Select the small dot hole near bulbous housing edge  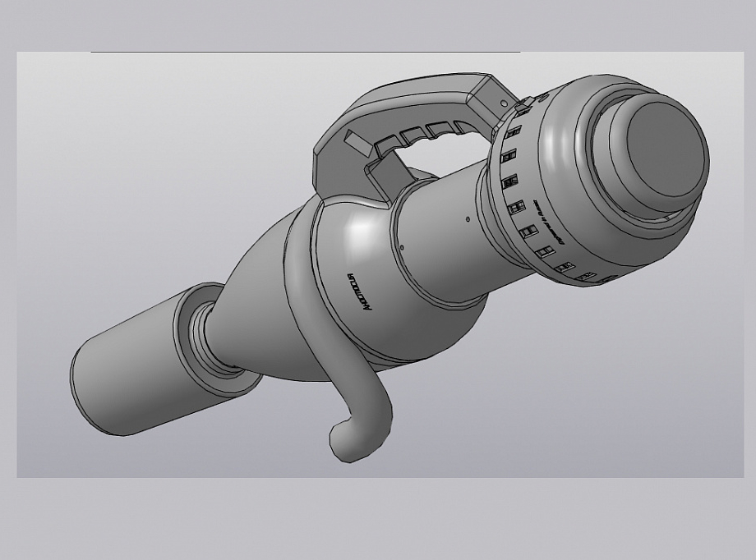point(402,248)
